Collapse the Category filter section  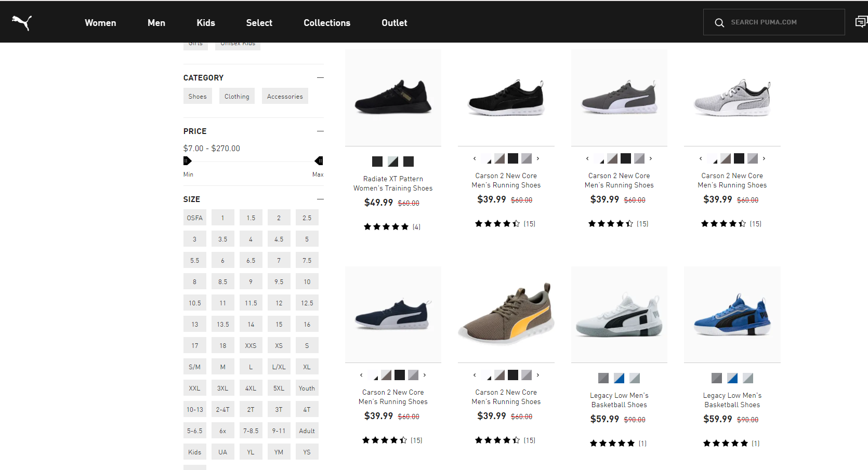(320, 77)
